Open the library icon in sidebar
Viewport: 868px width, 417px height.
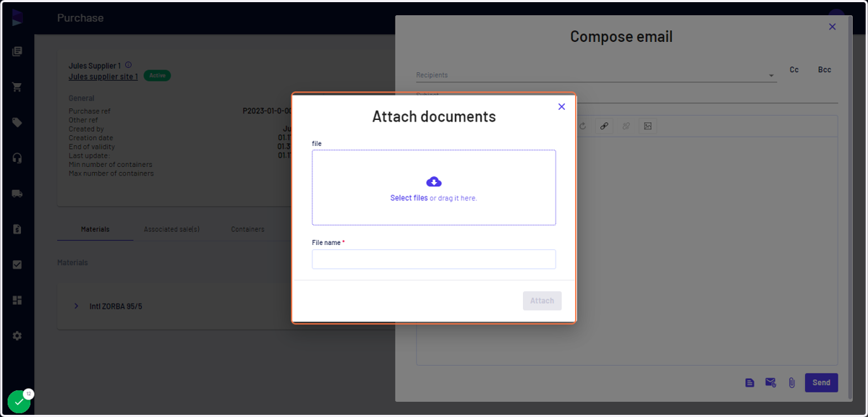coord(17,51)
